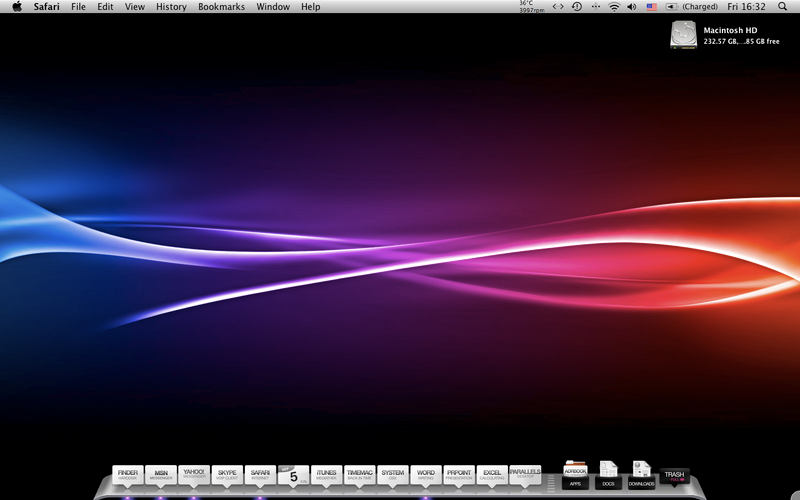Launch Word from the dock
The height and width of the screenshot is (500, 800).
pyautogui.click(x=425, y=475)
